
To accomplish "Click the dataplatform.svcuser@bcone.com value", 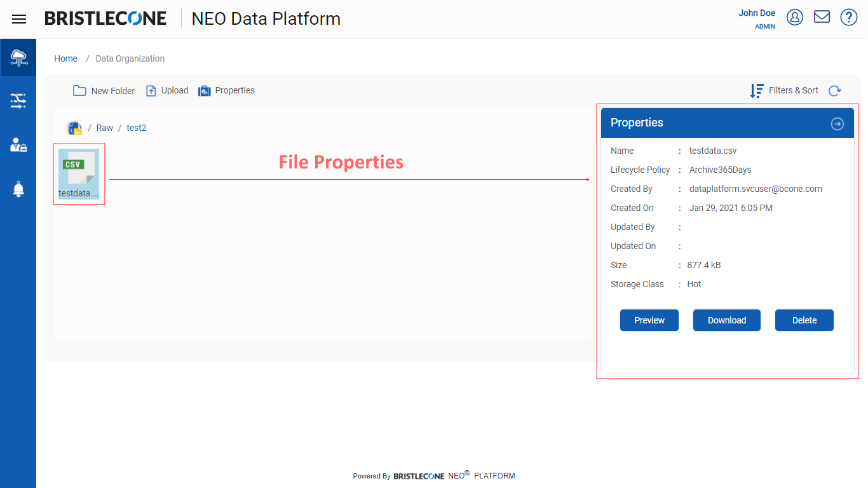I will click(756, 189).
